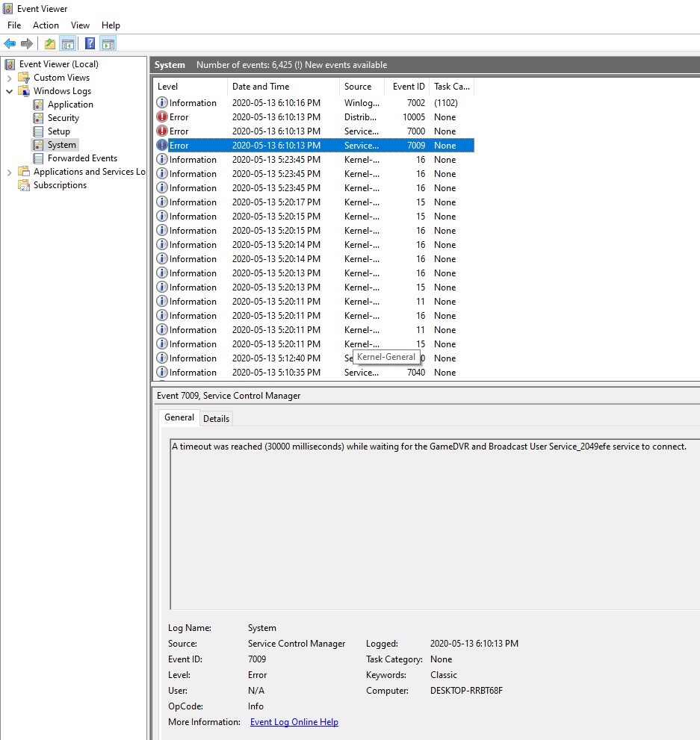Collapse the Windows Logs node
Image resolution: width=700 pixels, height=740 pixels.
[x=9, y=91]
